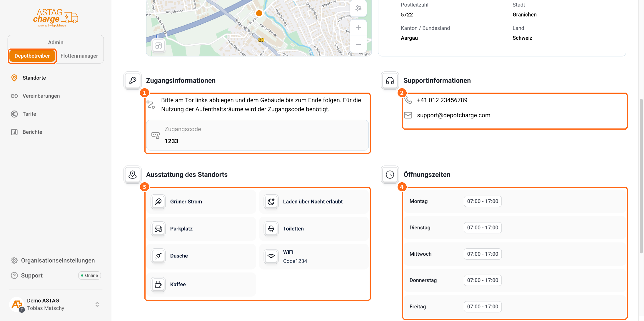This screenshot has width=644, height=321.
Task: Open the Support link
Action: [x=32, y=275]
